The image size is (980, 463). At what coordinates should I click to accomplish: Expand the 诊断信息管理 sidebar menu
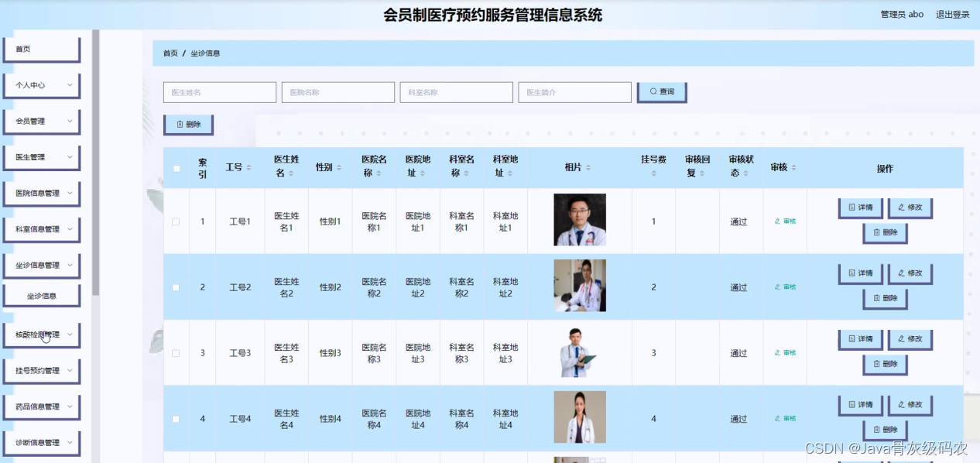click(42, 443)
